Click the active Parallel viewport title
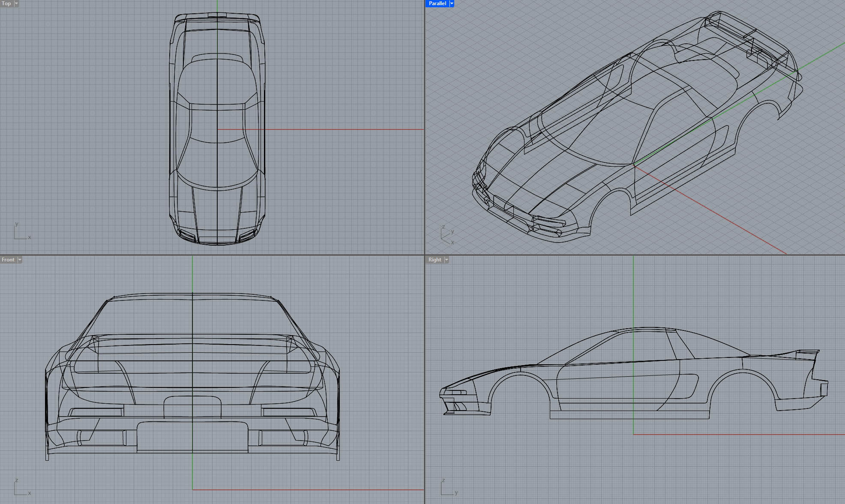Image resolution: width=845 pixels, height=504 pixels. click(437, 3)
